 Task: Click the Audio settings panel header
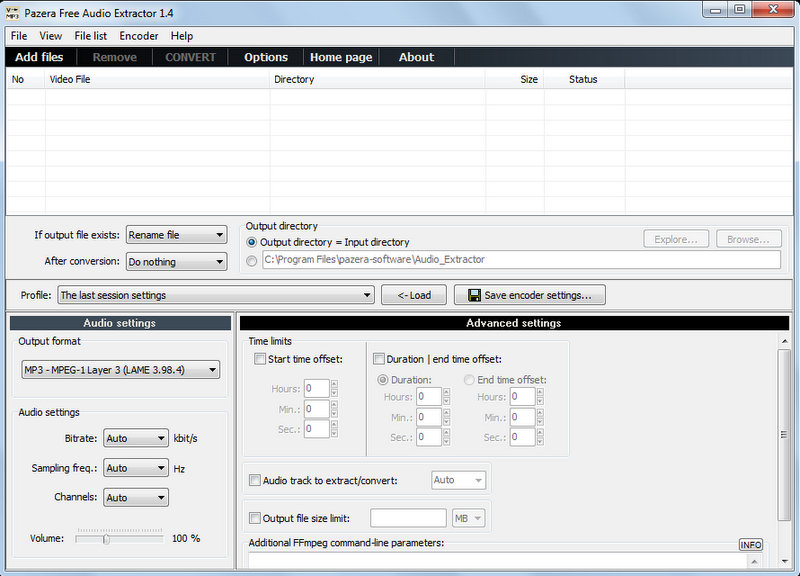[x=120, y=323]
